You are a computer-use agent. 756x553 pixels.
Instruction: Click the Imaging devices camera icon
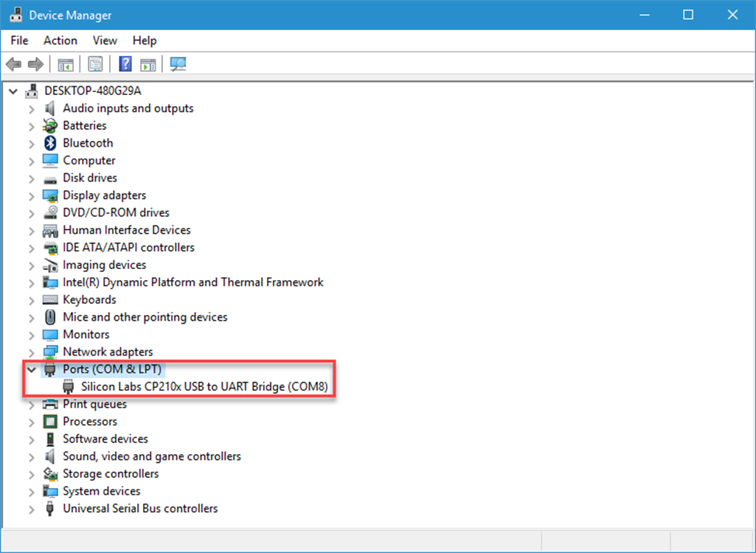[x=50, y=265]
